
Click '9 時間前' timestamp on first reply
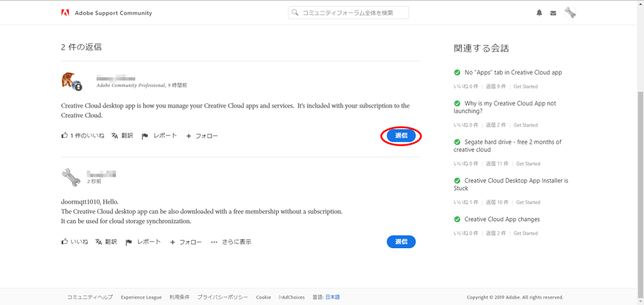tap(177, 86)
